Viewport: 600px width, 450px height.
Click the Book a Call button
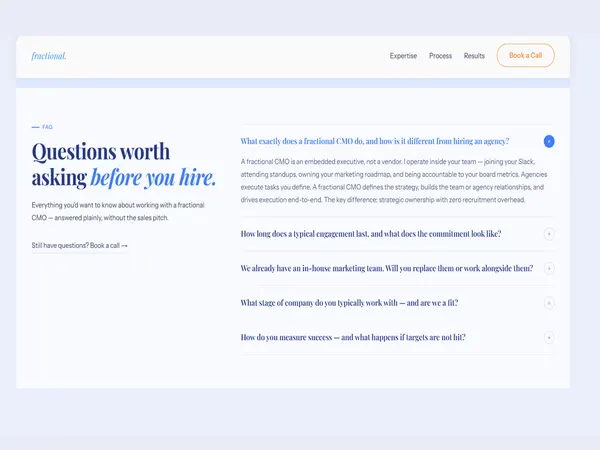[x=525, y=55]
